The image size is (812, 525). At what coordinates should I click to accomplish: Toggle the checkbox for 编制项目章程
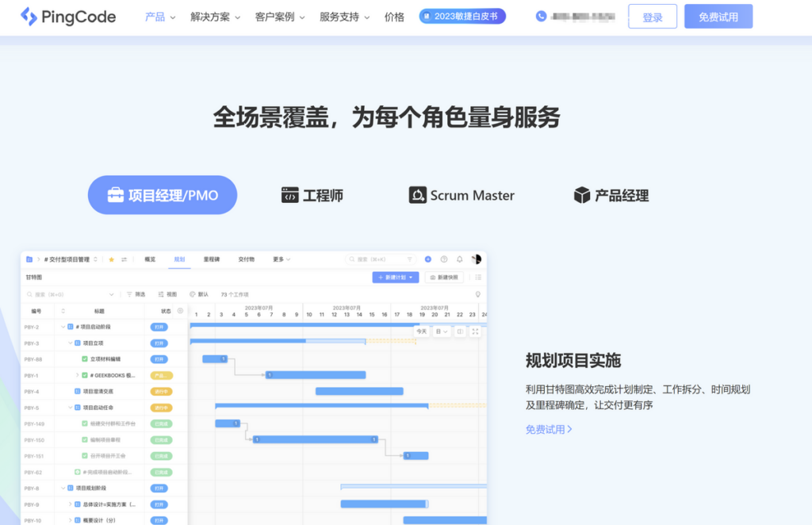click(x=84, y=440)
